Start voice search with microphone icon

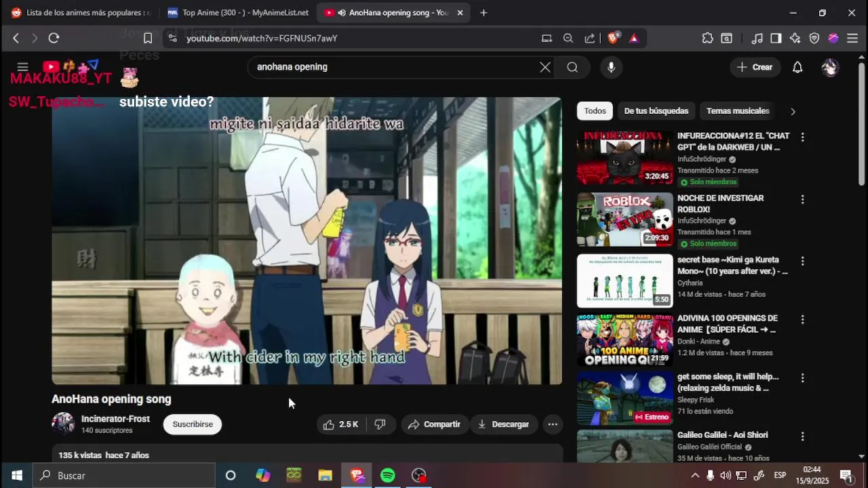[611, 67]
